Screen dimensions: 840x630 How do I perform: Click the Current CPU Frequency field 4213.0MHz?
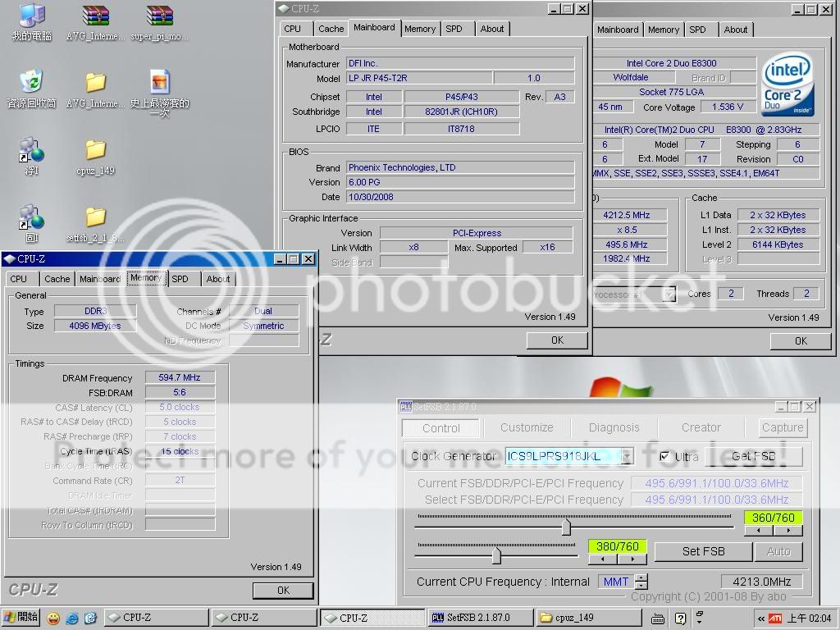[762, 582]
